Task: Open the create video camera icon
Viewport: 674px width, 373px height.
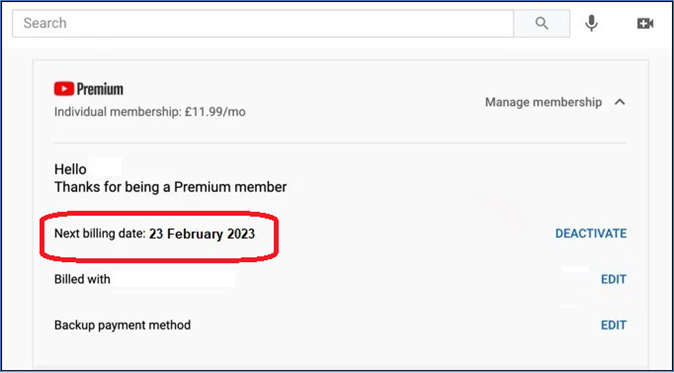Action: coord(645,23)
